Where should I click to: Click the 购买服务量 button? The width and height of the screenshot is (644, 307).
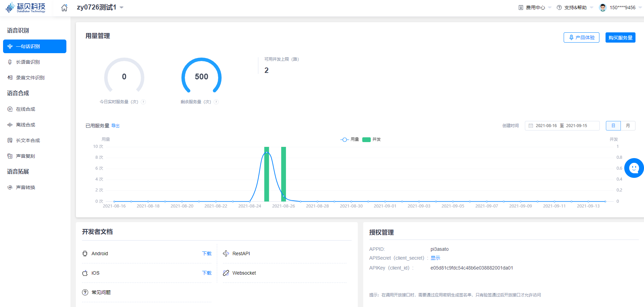click(621, 37)
